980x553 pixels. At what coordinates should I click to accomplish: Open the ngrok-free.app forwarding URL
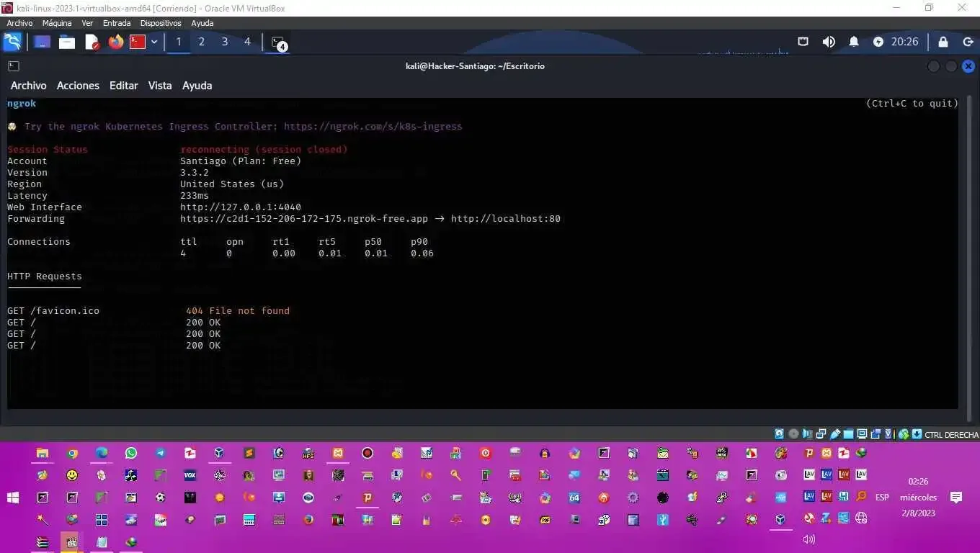[304, 218]
